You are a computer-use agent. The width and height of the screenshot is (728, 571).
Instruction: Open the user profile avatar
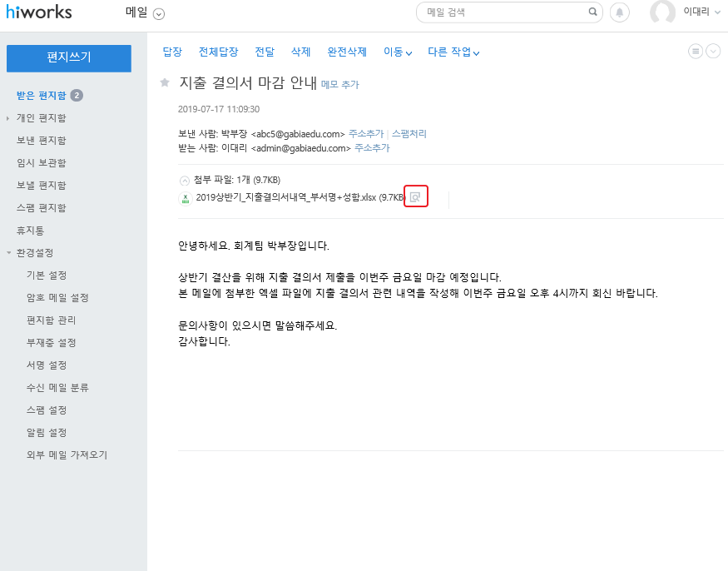click(x=662, y=12)
